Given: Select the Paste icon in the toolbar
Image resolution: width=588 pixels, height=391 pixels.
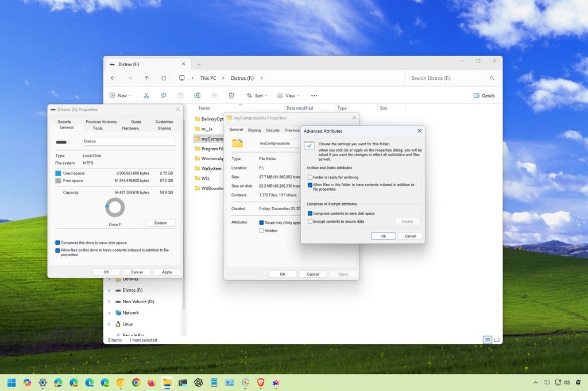Looking at the screenshot, I should (x=180, y=95).
